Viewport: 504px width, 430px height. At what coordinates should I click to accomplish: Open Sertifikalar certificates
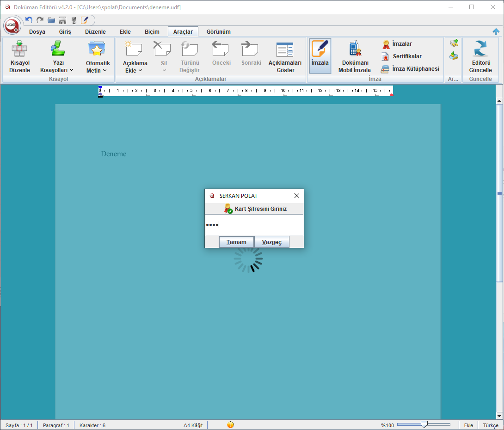tap(401, 56)
